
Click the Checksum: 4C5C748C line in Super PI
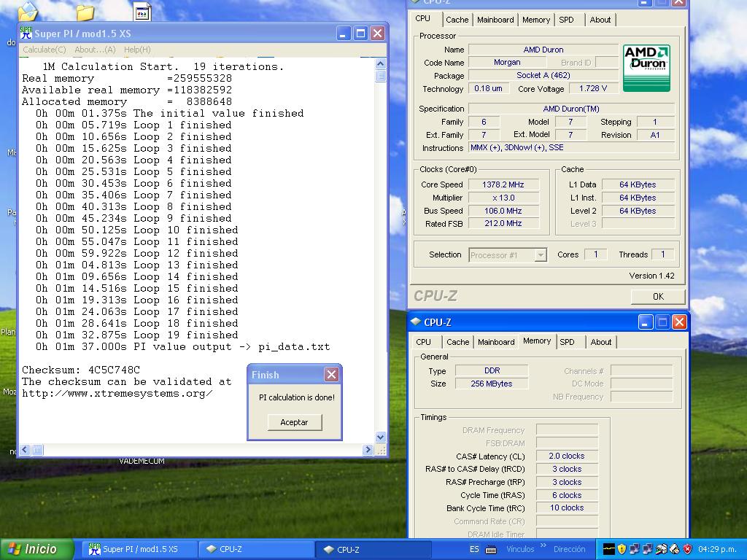81,370
